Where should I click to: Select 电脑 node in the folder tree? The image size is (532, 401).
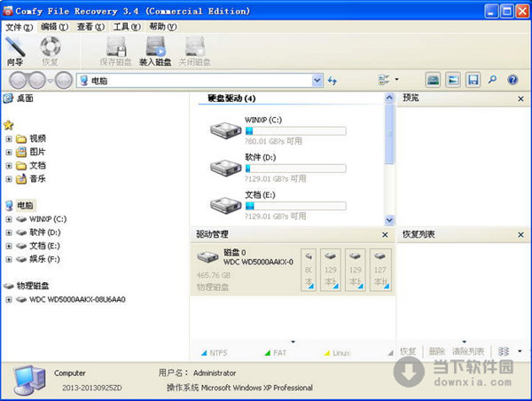pyautogui.click(x=25, y=206)
